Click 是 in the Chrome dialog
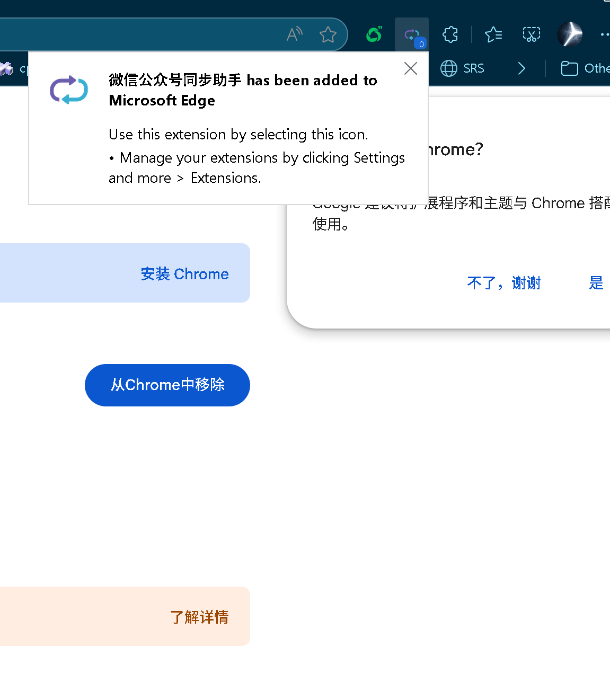This screenshot has height=700, width=610. [596, 283]
